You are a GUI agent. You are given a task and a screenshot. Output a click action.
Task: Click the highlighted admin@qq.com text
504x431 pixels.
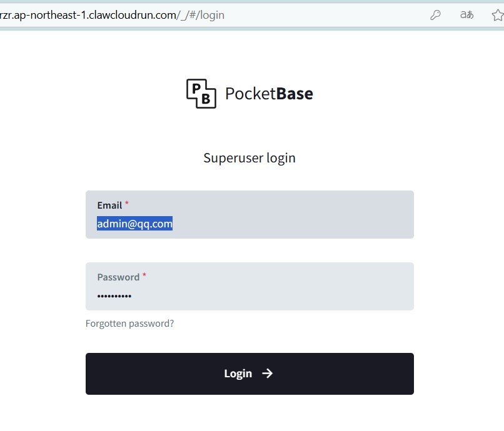[x=134, y=224]
